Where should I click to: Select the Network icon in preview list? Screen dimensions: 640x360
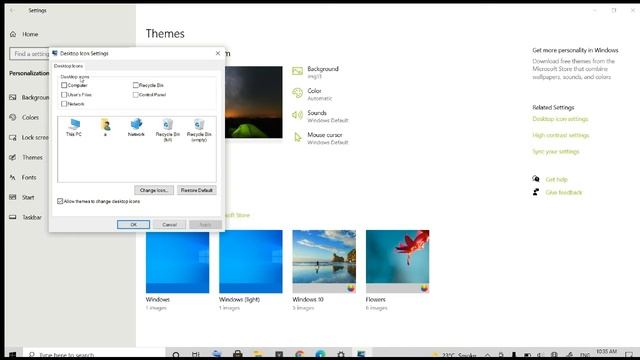pyautogui.click(x=136, y=127)
